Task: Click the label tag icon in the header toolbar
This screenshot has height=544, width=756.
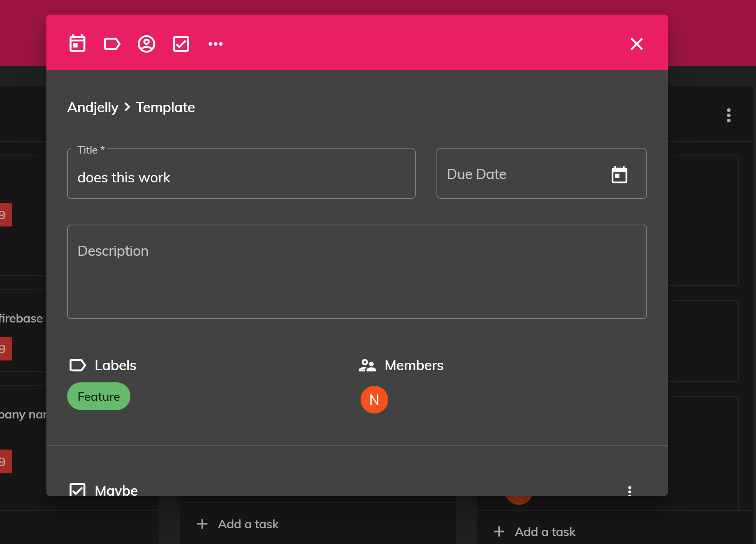Action: 112,44
